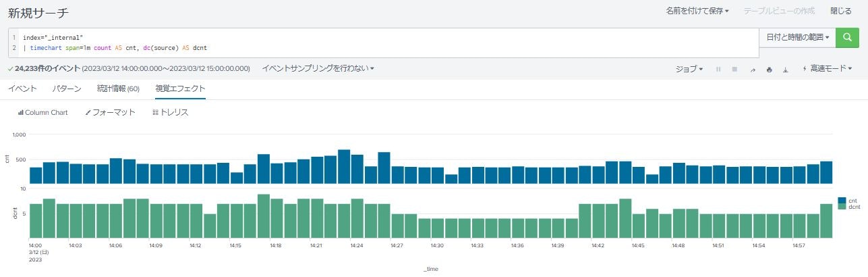This screenshot has width=868, height=277.
Task: Click the 14:42 x-axis time label
Action: [x=597, y=245]
